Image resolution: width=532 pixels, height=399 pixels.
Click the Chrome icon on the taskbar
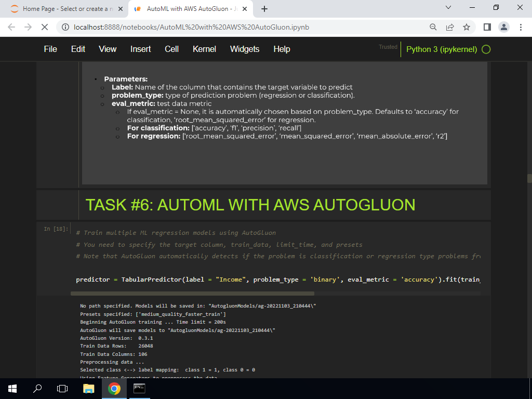(114, 389)
